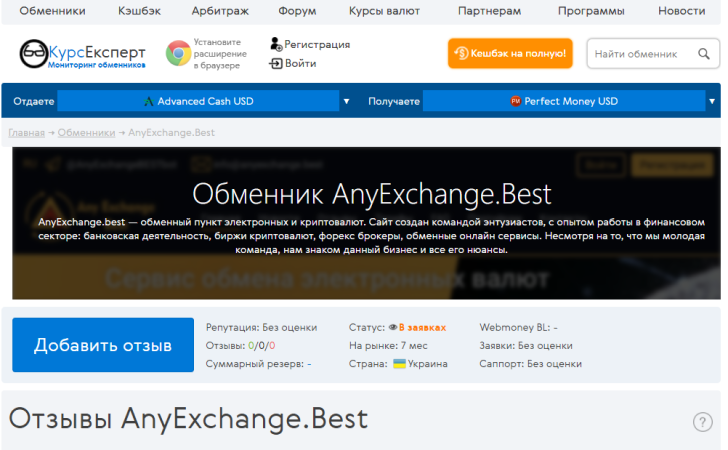This screenshot has height=450, width=728.
Task: Open Программы menu item
Action: click(x=591, y=11)
